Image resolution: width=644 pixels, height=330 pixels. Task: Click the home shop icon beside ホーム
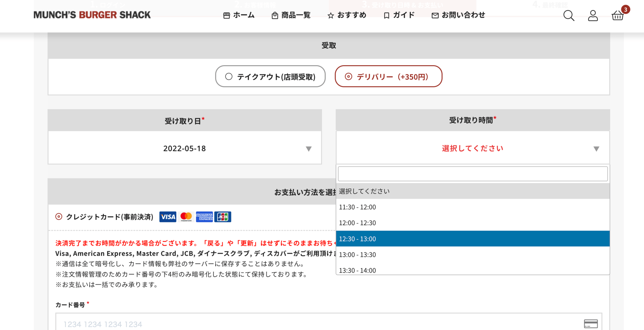[x=226, y=15]
